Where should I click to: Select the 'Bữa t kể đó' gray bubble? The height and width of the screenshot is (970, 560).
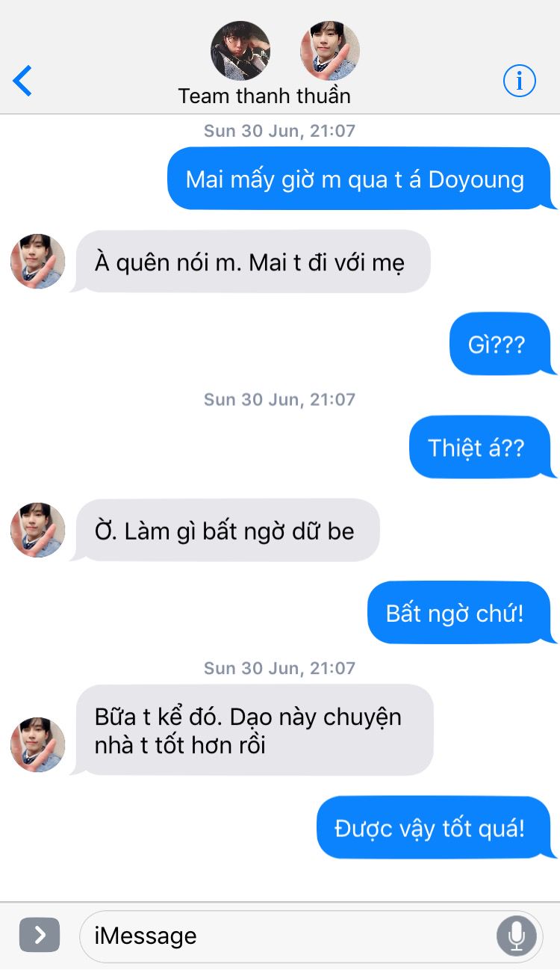coord(252,730)
